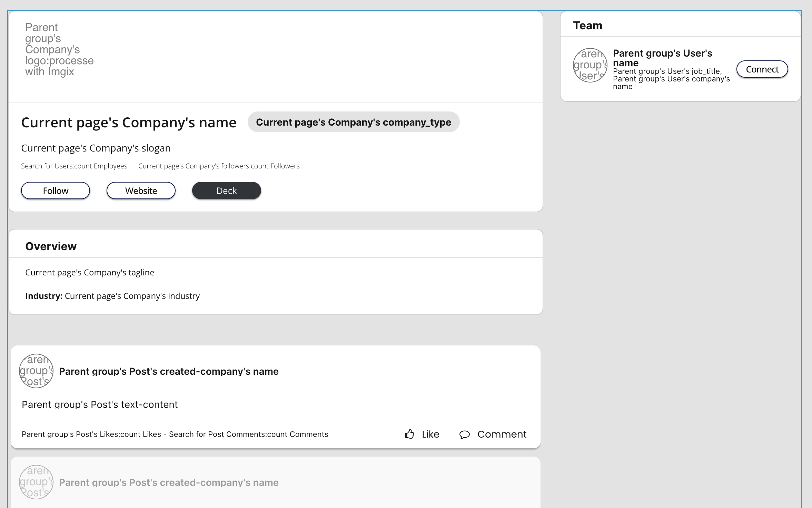Click the second post's company name
The width and height of the screenshot is (812, 508).
169,482
